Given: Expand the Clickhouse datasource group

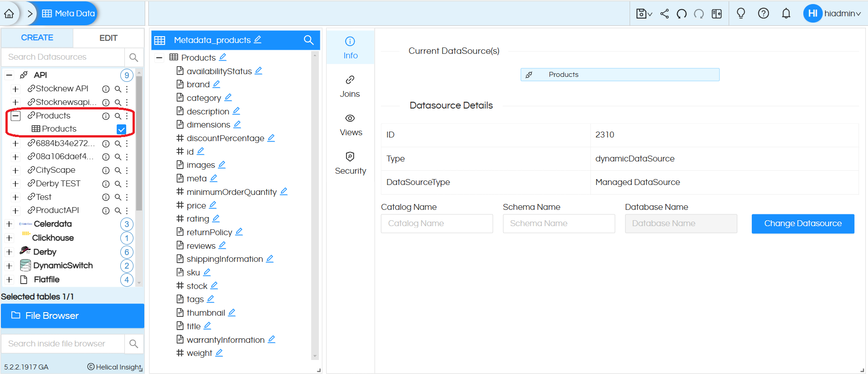Looking at the screenshot, I should click(9, 238).
